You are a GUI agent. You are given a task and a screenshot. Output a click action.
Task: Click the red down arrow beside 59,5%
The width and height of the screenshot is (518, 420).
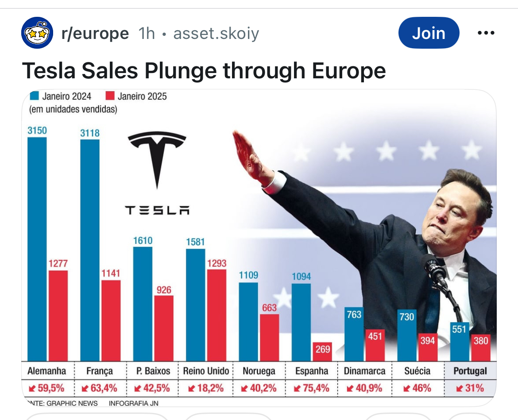[32, 389]
